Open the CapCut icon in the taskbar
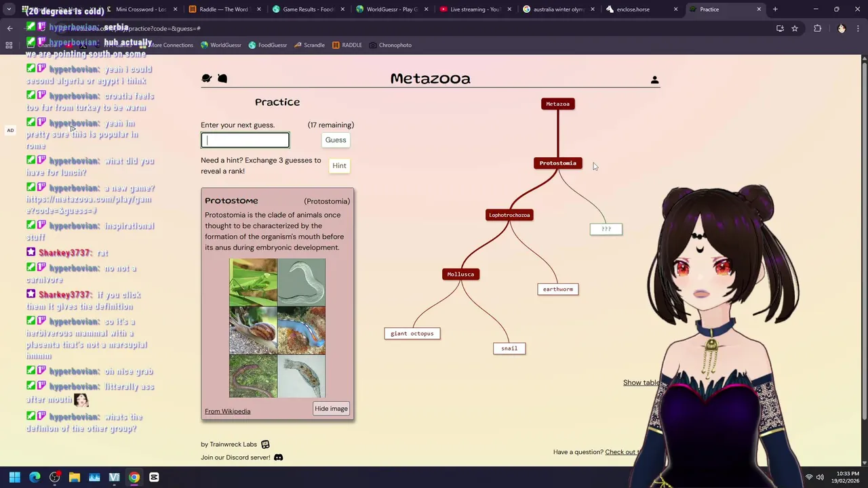Viewport: 868px width, 488px height. pyautogui.click(x=154, y=477)
